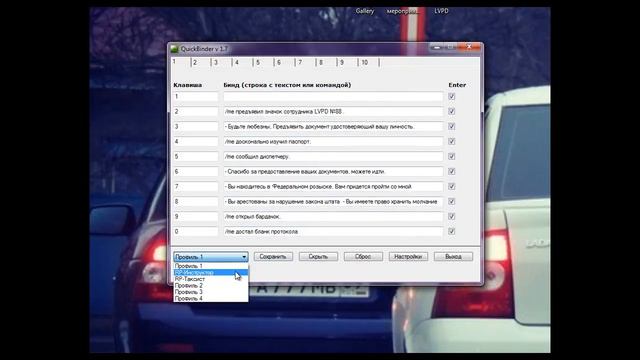Open tab 8
The width and height of the screenshot is (640, 360).
pyautogui.click(x=321, y=62)
